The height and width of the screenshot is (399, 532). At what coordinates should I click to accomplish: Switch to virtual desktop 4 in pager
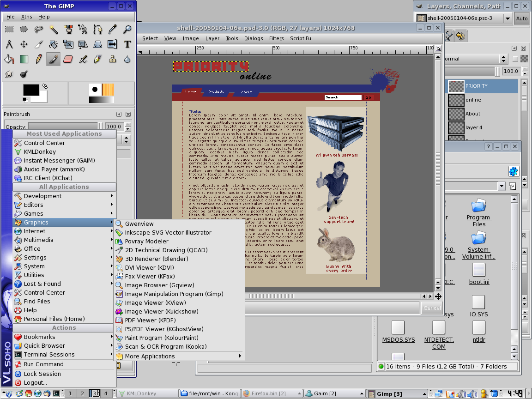(x=106, y=393)
